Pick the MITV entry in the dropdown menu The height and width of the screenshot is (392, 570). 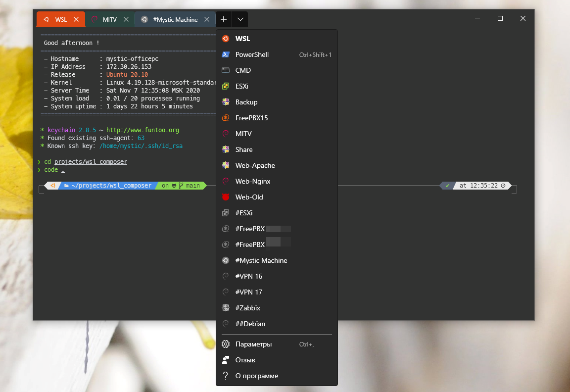coord(277,134)
